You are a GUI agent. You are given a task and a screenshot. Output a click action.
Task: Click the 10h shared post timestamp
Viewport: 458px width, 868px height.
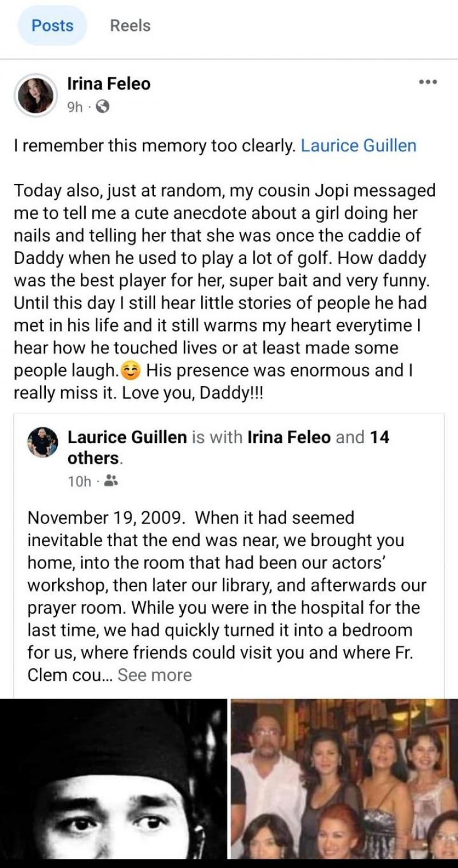[x=80, y=482]
